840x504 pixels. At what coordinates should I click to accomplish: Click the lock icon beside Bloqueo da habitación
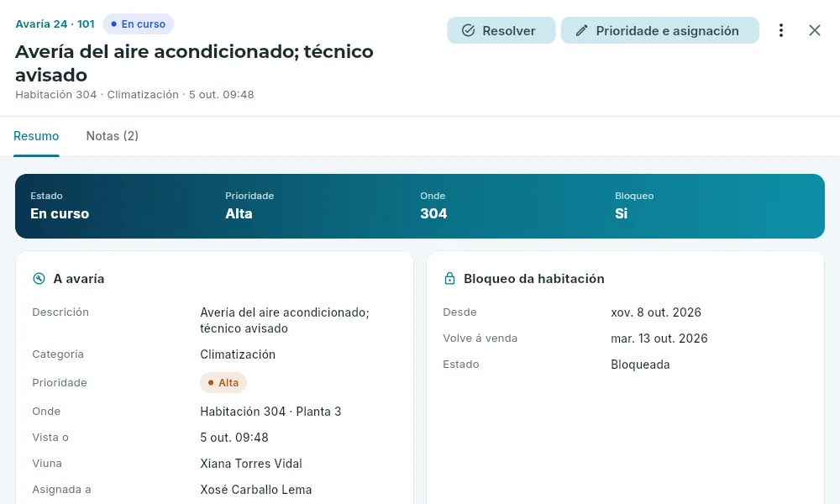click(449, 279)
